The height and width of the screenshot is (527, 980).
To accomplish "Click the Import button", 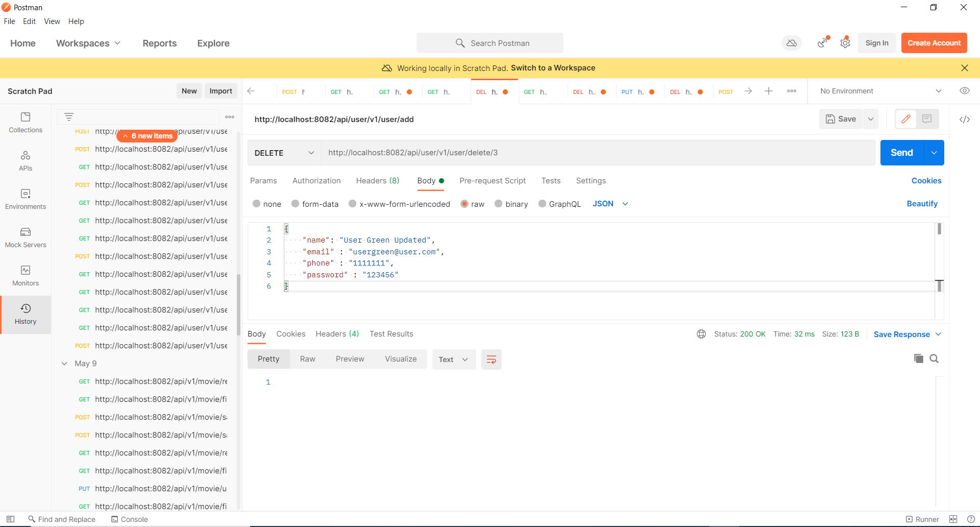I will point(221,91).
